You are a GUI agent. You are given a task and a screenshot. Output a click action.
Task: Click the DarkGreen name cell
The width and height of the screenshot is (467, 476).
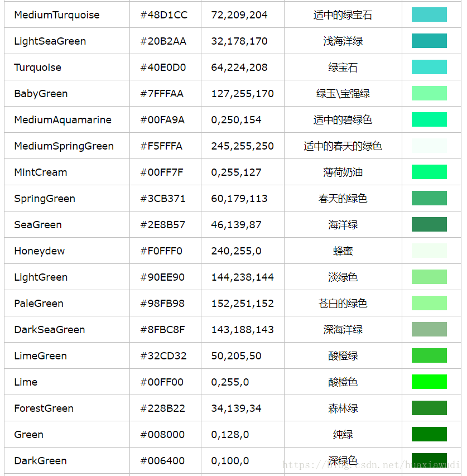[67, 460]
